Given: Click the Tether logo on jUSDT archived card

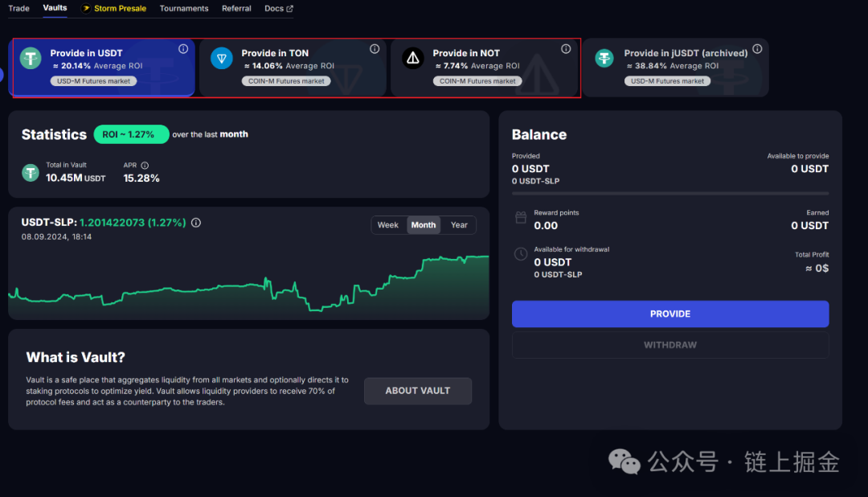Looking at the screenshot, I should [x=604, y=58].
